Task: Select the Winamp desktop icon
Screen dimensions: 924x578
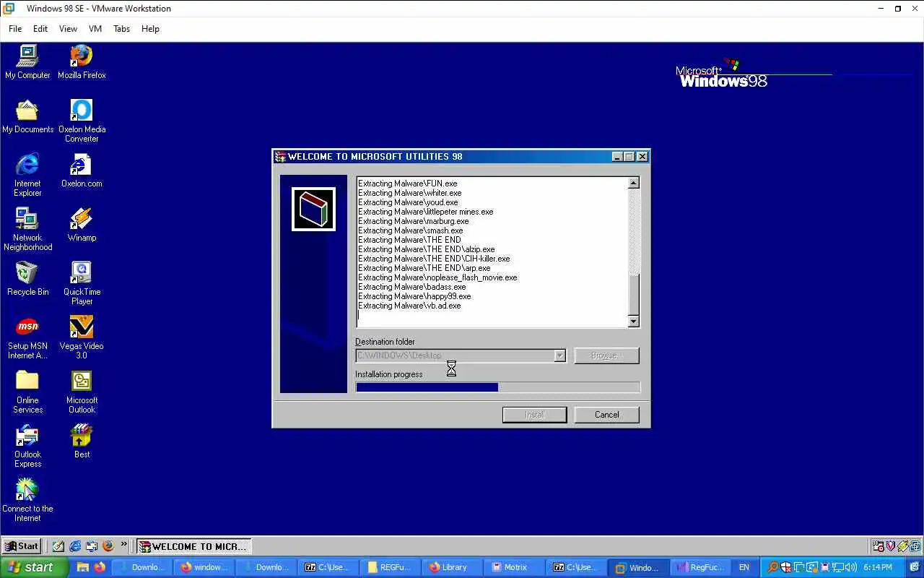Action: point(82,224)
